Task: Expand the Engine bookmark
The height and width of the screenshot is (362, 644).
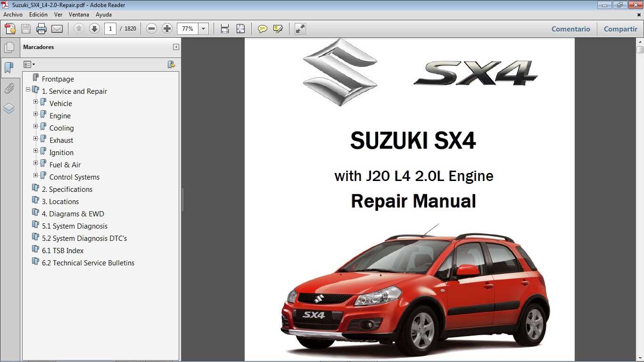Action: (36, 114)
